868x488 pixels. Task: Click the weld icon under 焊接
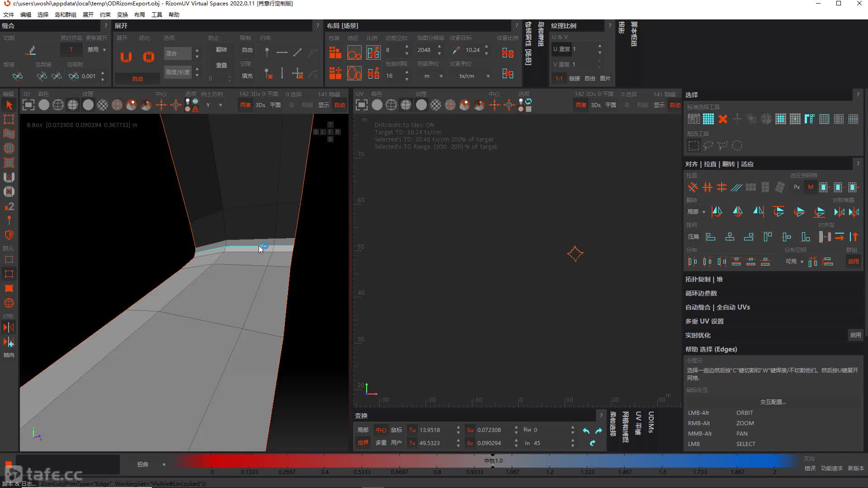pos(17,76)
